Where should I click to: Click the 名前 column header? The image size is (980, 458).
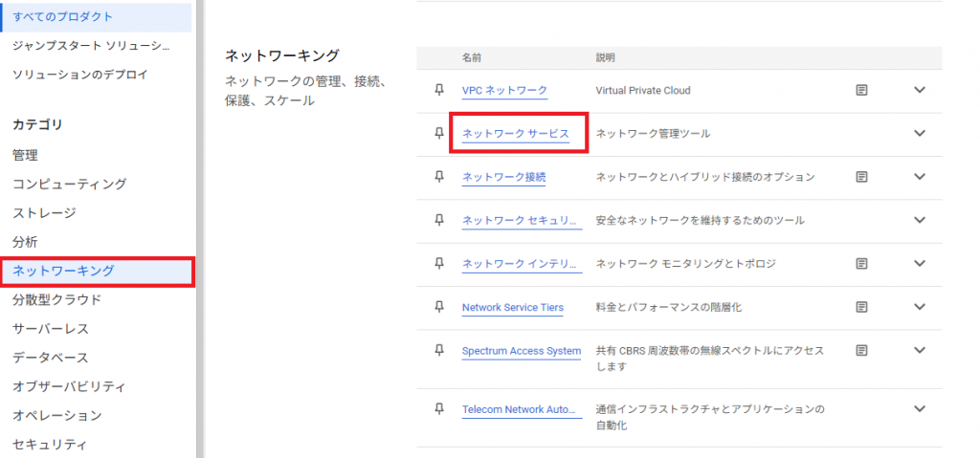point(472,57)
